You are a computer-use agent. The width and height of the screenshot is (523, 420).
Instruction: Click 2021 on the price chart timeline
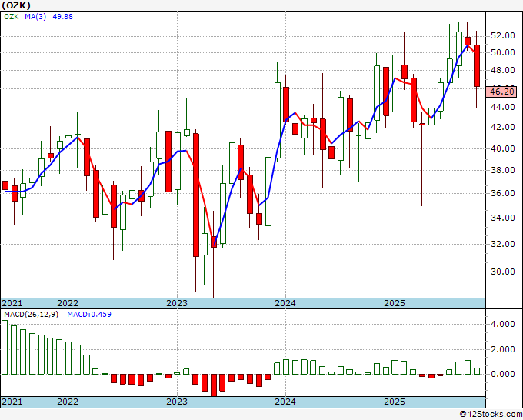point(12,303)
